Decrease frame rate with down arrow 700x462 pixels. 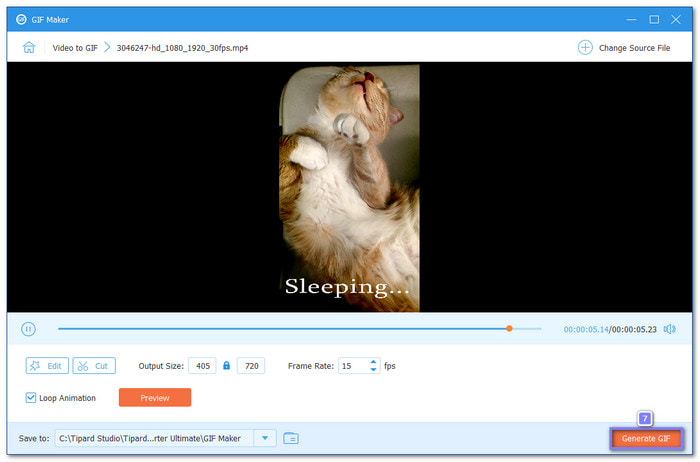[x=374, y=370]
